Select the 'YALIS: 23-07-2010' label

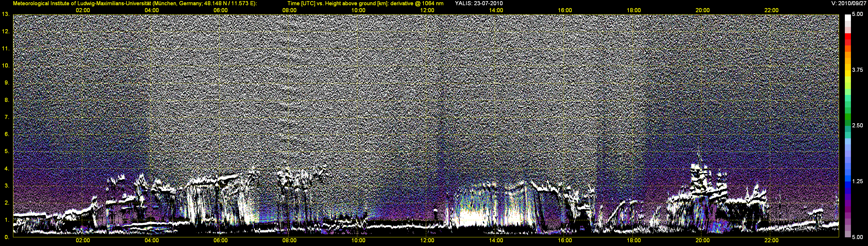coord(479,3)
